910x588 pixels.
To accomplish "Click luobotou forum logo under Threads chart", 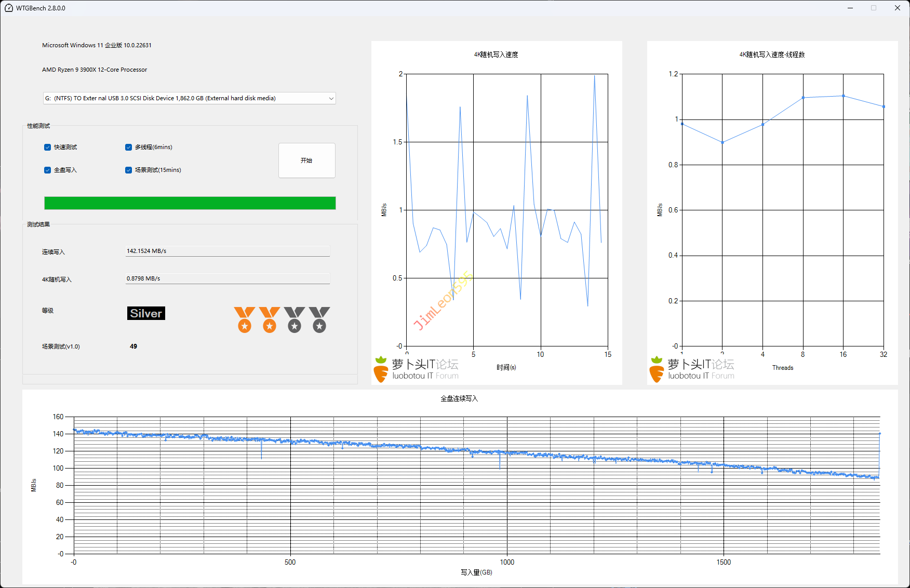I will 692,369.
